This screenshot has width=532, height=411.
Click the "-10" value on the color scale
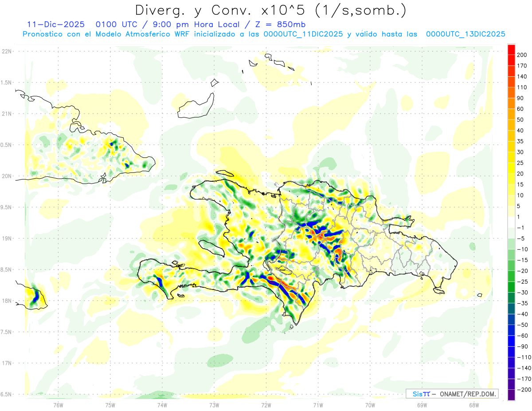tap(522, 249)
